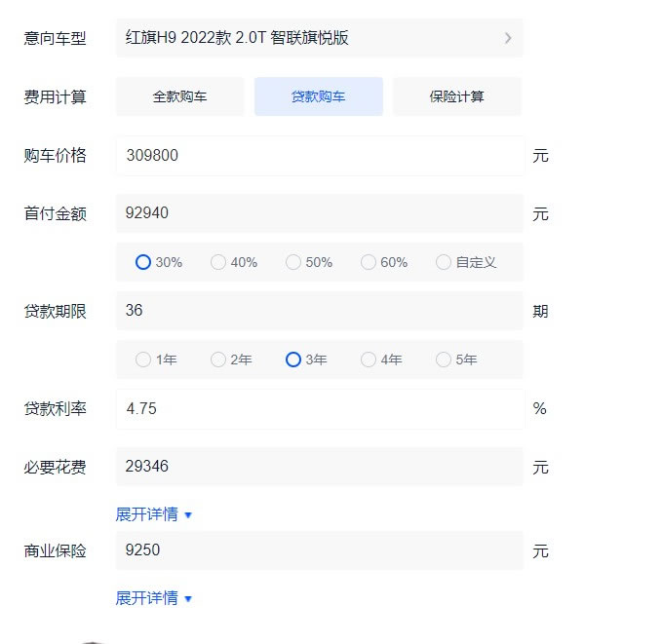Select the 5年 loan term

coord(457,360)
